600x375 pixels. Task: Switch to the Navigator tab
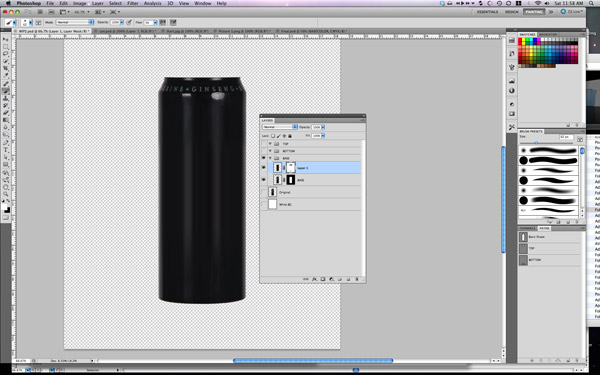click(548, 34)
